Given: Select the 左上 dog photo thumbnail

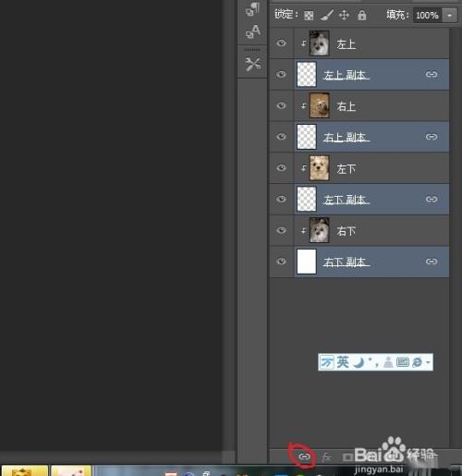Looking at the screenshot, I should coord(320,43).
